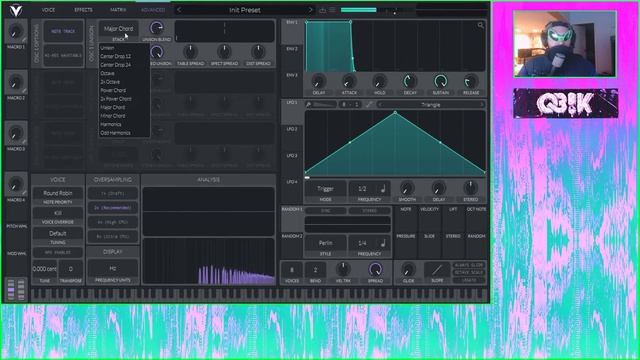Viewport: 640px width, 360px height.
Task: Open the VOICE tab
Action: [48, 10]
